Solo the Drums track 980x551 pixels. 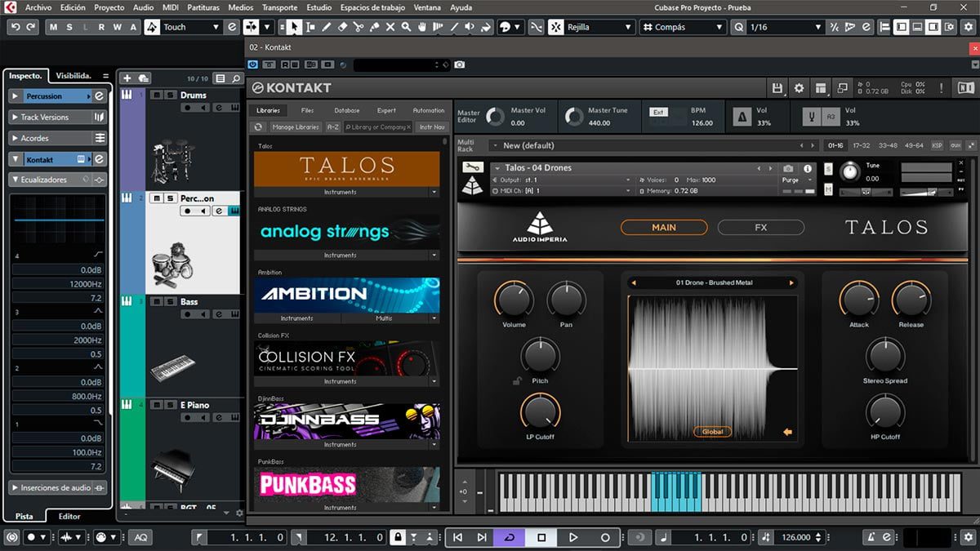(x=170, y=96)
